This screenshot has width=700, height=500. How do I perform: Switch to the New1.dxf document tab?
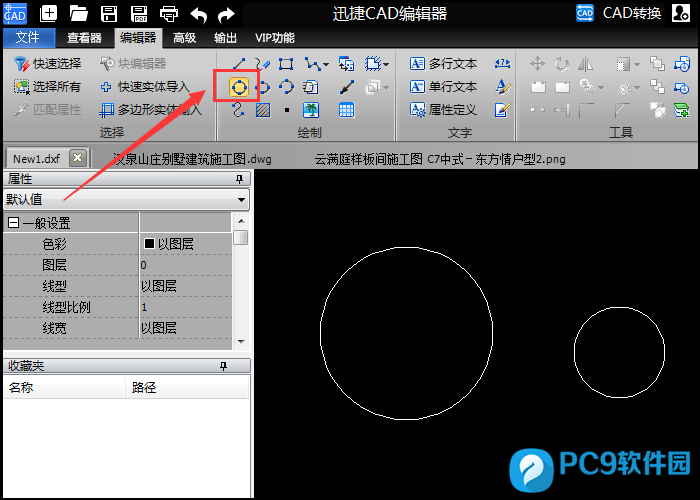pos(37,159)
